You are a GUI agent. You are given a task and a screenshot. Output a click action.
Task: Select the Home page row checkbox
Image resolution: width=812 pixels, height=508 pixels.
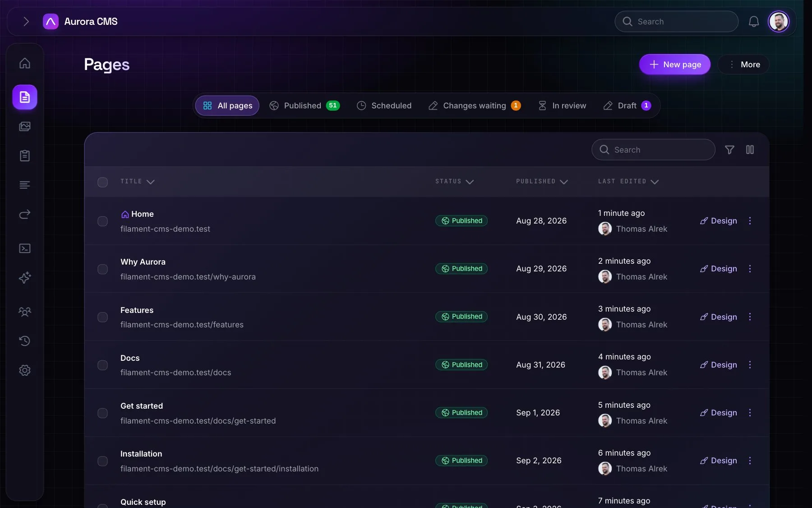click(103, 221)
